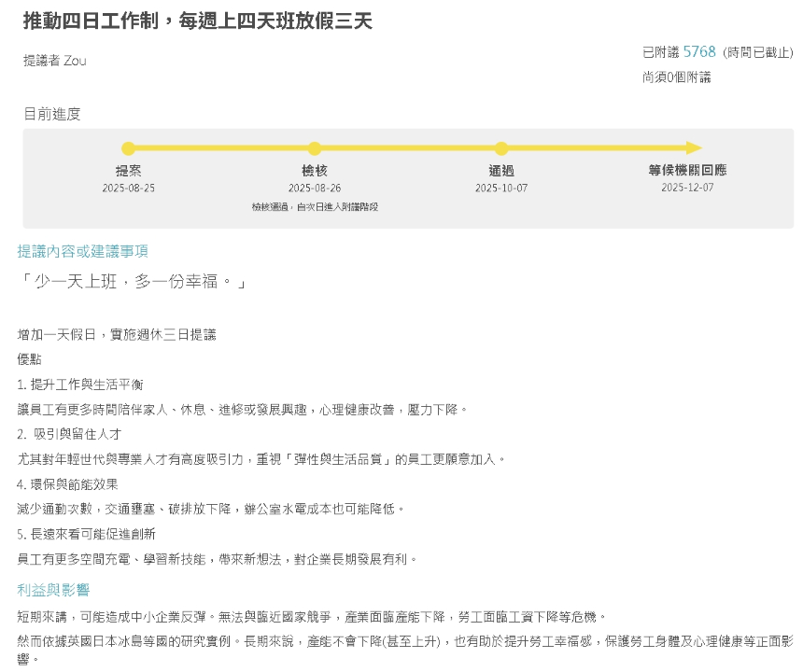Click the 檢核 stage label text

[315, 173]
